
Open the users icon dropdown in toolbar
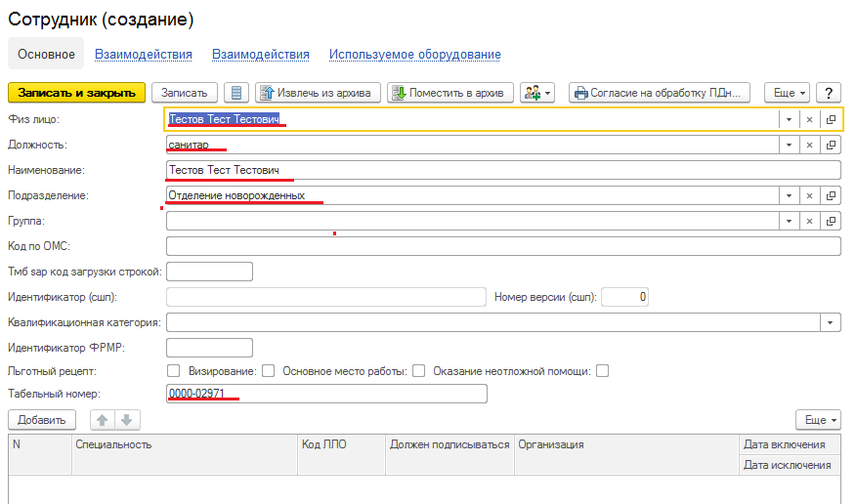(x=537, y=93)
